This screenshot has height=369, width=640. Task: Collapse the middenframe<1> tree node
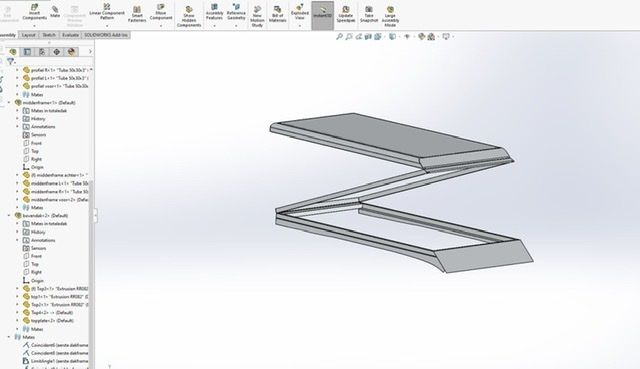pos(9,102)
